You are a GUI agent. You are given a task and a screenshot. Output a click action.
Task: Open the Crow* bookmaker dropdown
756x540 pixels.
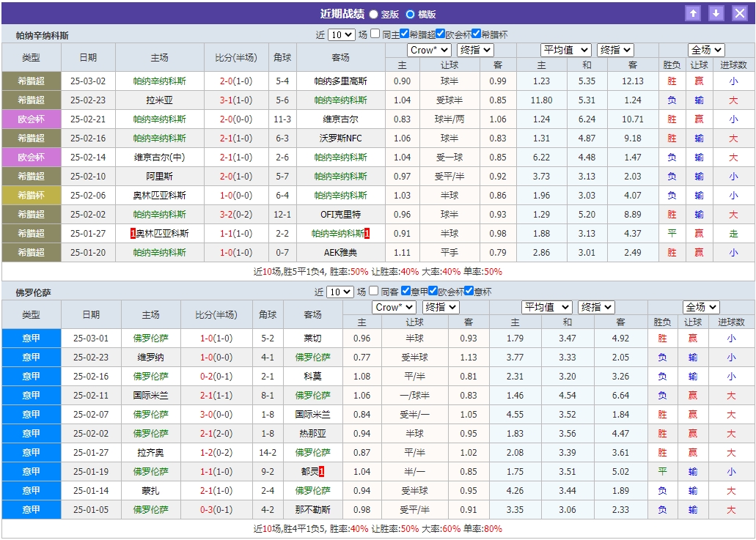pyautogui.click(x=429, y=50)
